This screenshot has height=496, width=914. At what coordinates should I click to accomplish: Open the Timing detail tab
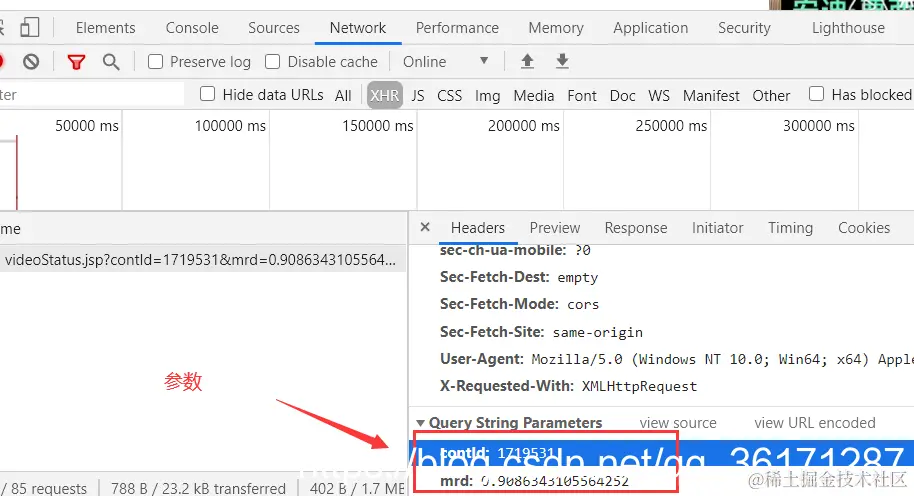point(790,228)
